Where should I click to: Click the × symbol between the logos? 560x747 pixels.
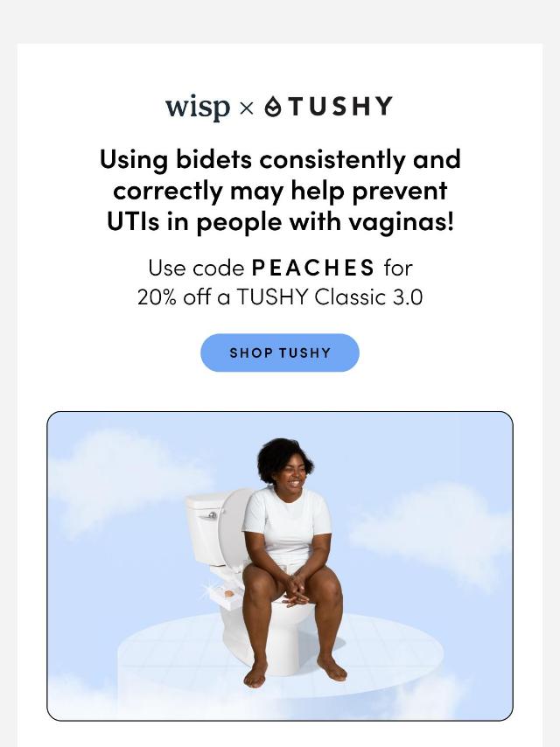(247, 108)
